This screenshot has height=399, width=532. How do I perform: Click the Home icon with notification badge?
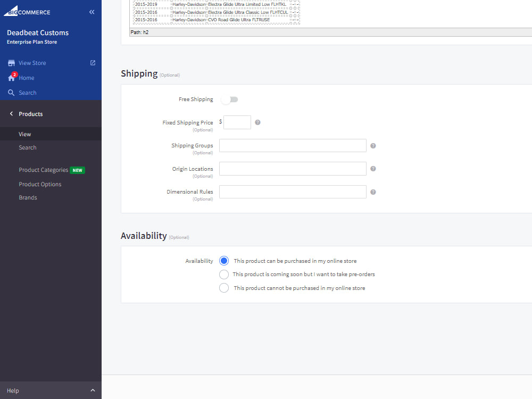[x=12, y=77]
